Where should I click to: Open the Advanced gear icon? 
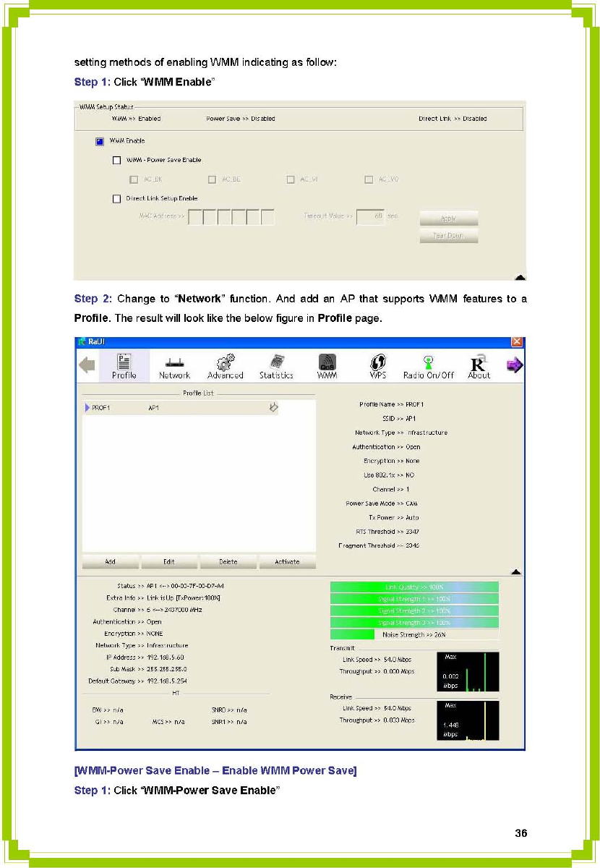pos(225,366)
